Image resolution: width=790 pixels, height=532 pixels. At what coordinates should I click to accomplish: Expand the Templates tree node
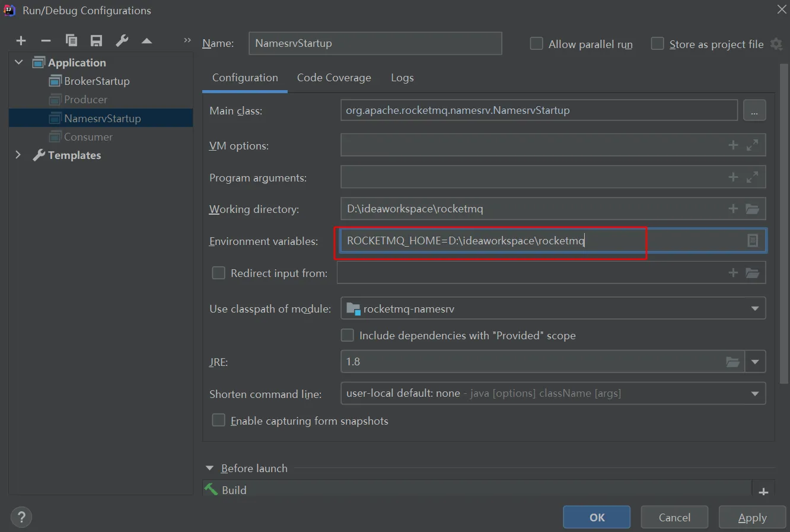click(x=18, y=155)
